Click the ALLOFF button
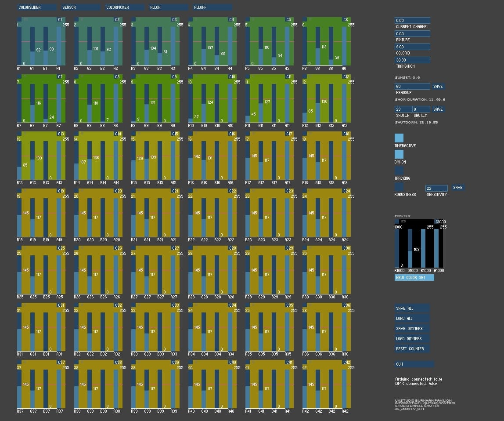Screen dimensions: 504x421 [x=212, y=7]
